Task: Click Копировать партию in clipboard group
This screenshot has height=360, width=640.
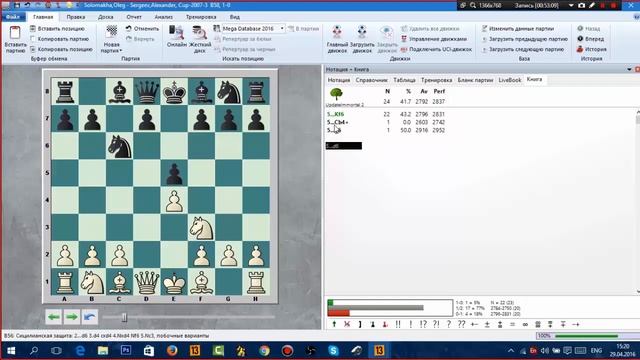Action: [x=59, y=39]
